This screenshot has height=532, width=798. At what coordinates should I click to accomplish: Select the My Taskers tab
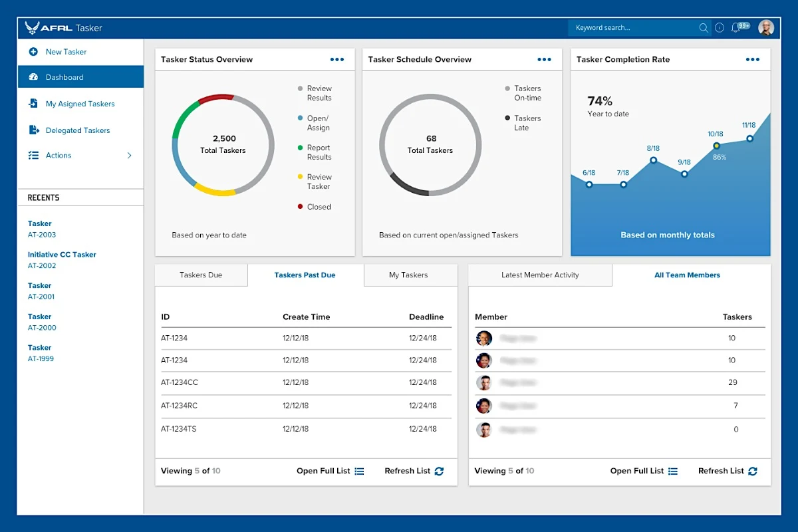[408, 275]
